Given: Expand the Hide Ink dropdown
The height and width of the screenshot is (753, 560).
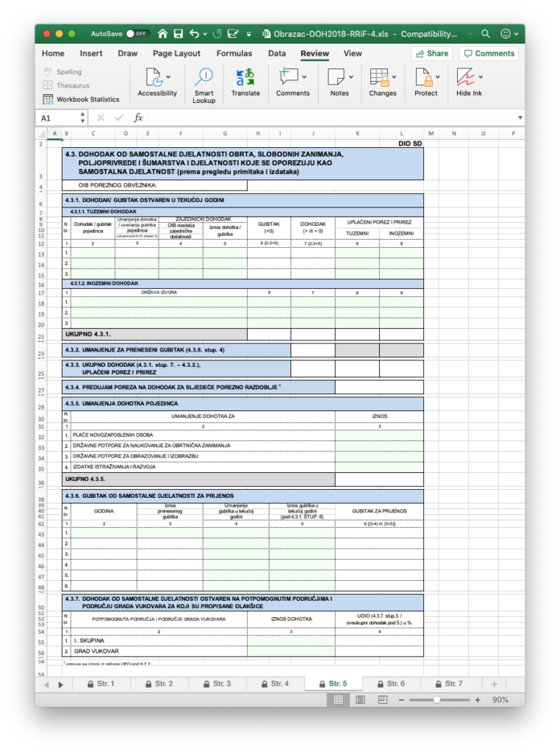Looking at the screenshot, I should (x=478, y=76).
